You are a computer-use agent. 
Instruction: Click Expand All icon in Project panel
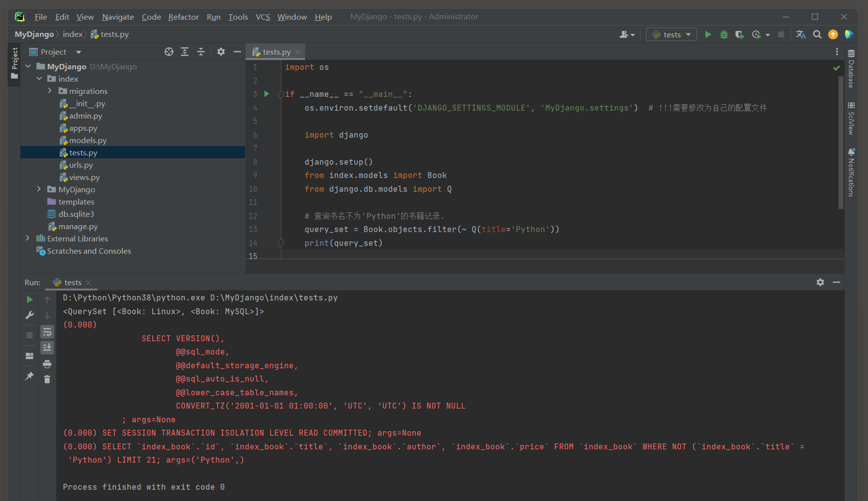point(185,52)
